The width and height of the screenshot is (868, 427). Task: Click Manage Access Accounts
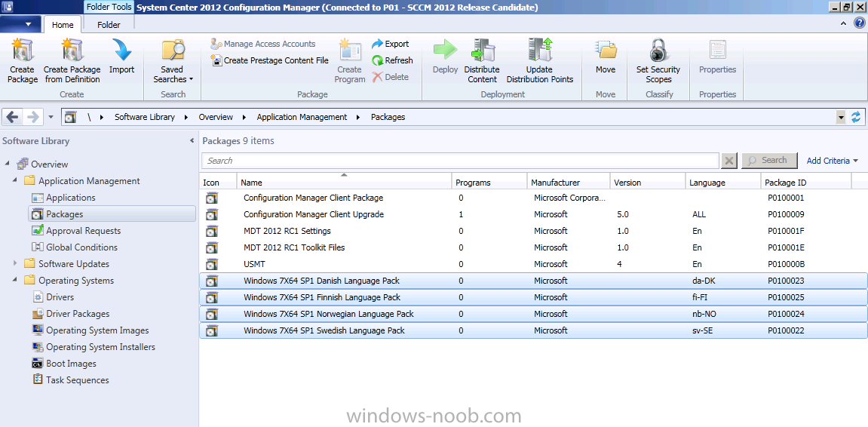[x=263, y=44]
